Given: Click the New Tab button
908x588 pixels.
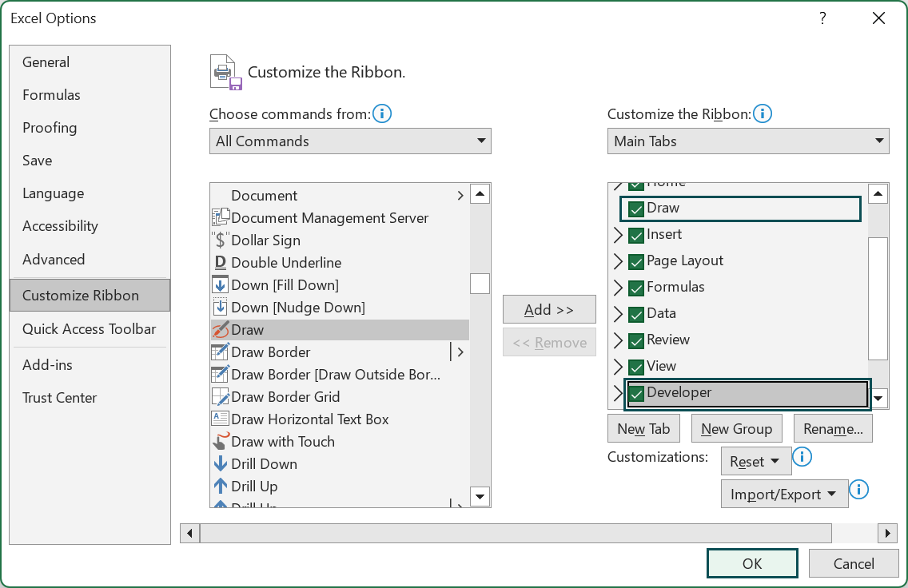Looking at the screenshot, I should pyautogui.click(x=644, y=429).
